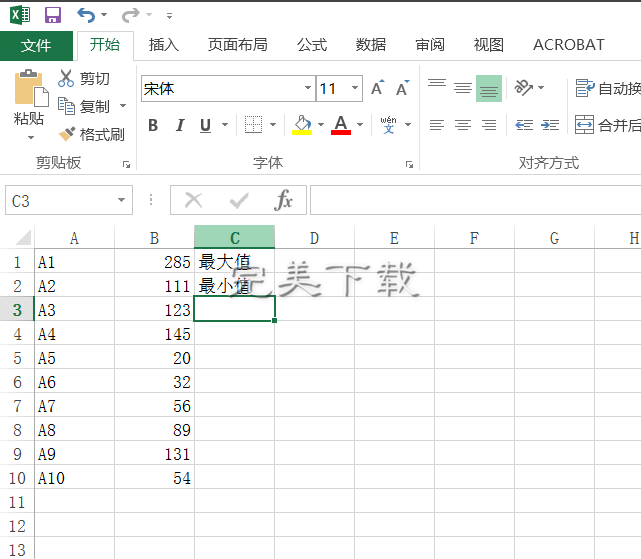This screenshot has width=641, height=559.
Task: Click the increase indent icon
Action: click(550, 124)
